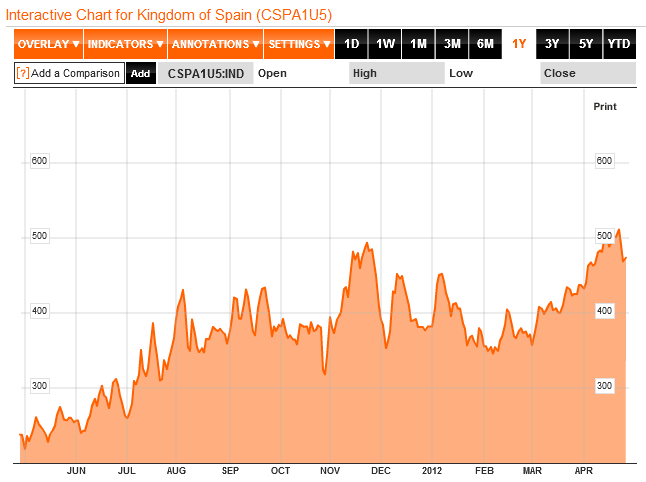Choose the 6M time range
The width and height of the screenshot is (646, 482).
(x=485, y=44)
